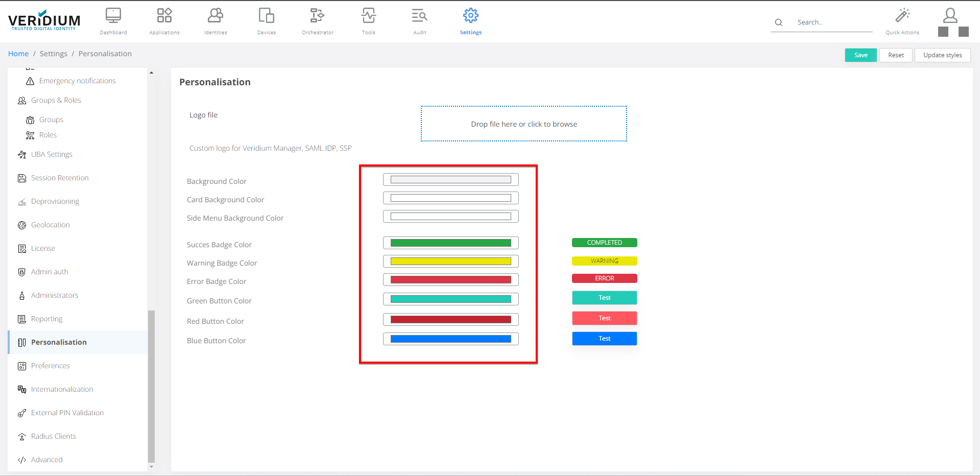This screenshot has height=476, width=980.
Task: Click the Home breadcrumb link
Action: 18,54
